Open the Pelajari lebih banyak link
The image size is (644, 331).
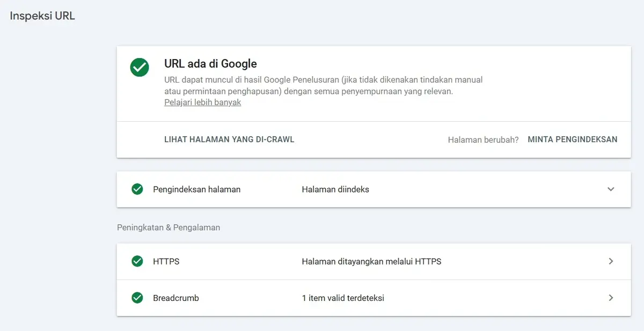coord(203,102)
